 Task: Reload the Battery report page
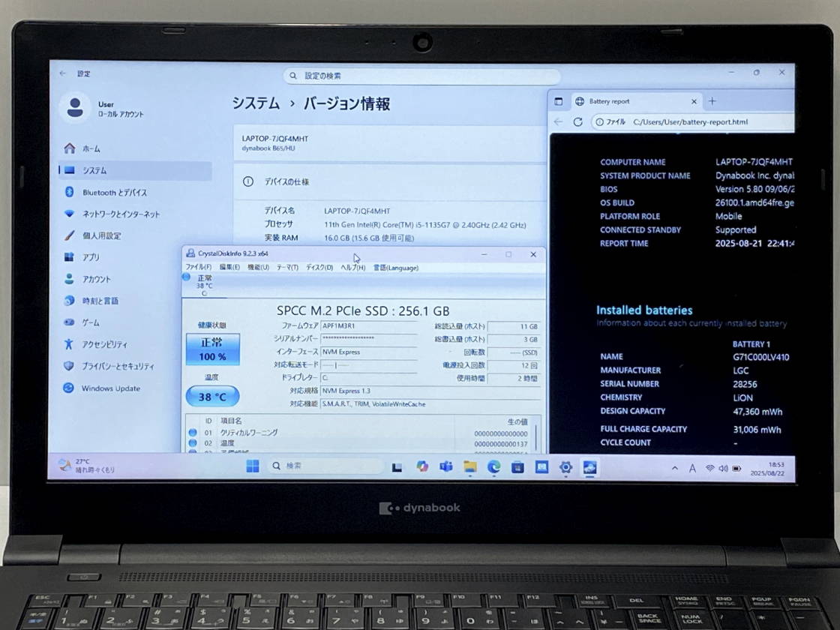pos(577,122)
